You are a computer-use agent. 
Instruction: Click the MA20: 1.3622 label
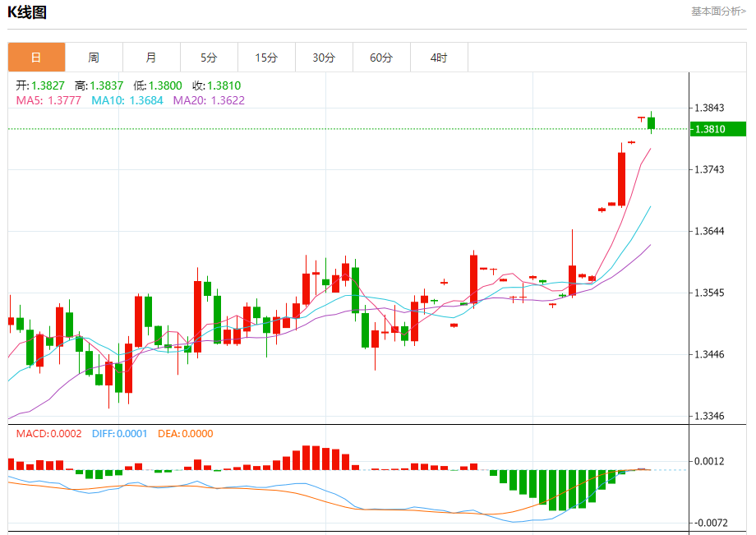pos(209,100)
